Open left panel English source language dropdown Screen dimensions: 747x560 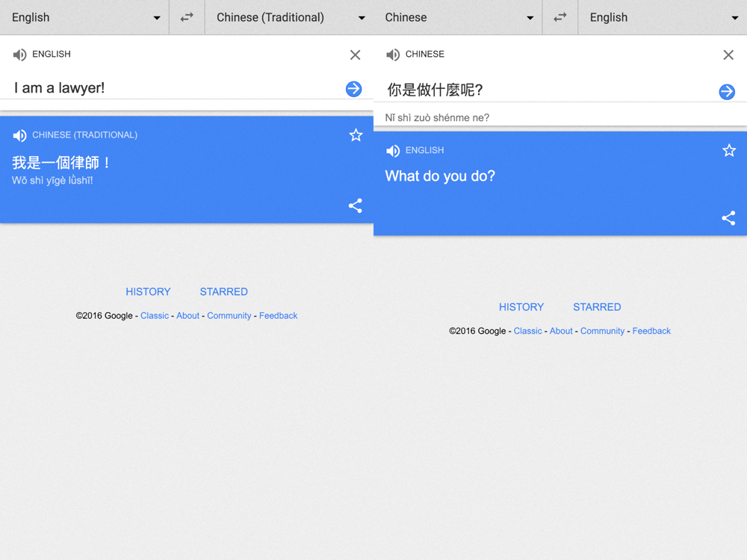tap(84, 17)
